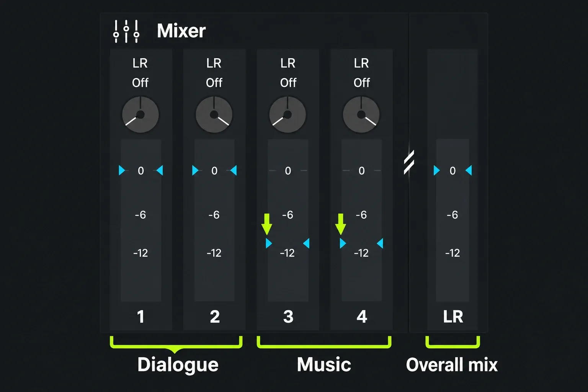Viewport: 588px width, 392px height.
Task: Select channel strip number 2
Action: [215, 317]
